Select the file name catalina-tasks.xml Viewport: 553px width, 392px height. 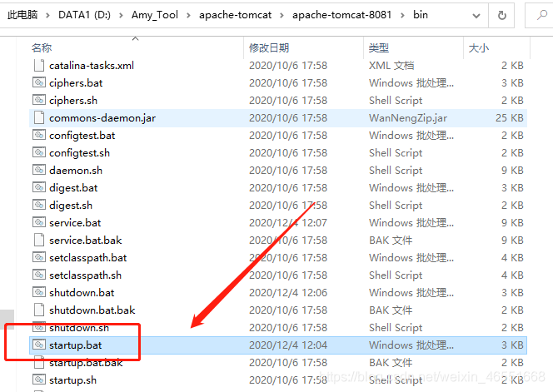[92, 66]
